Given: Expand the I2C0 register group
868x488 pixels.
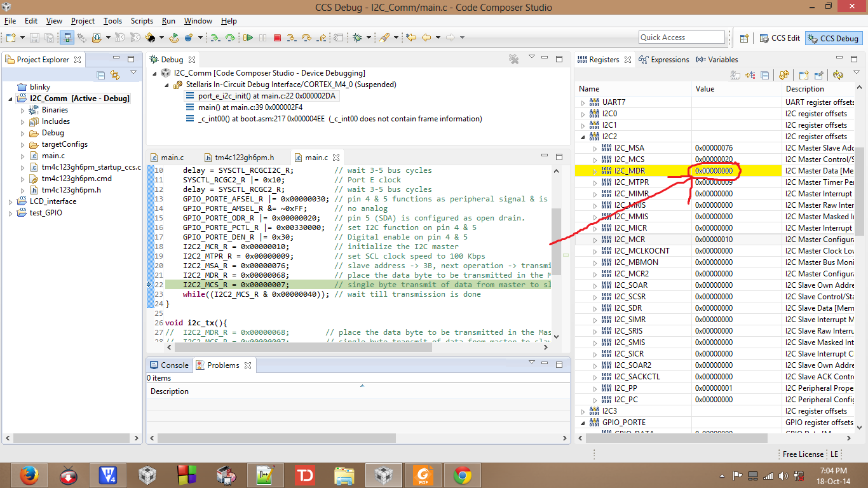Looking at the screenshot, I should (x=583, y=114).
